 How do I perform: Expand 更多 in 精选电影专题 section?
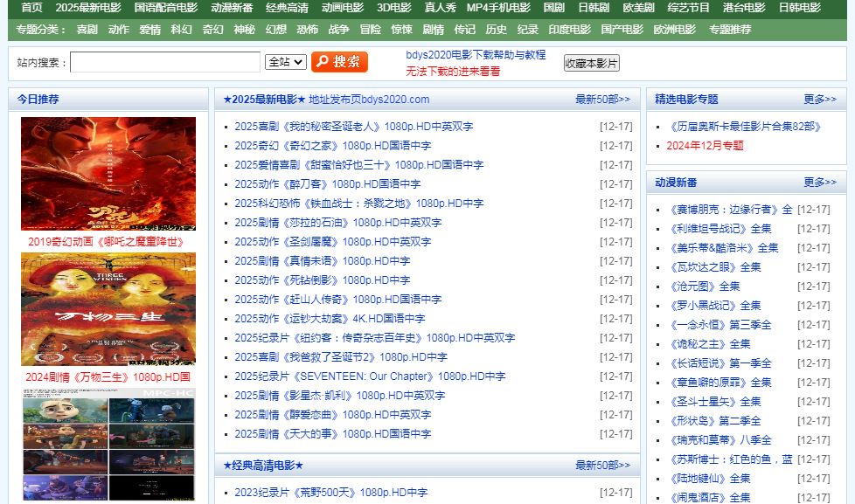(x=819, y=100)
